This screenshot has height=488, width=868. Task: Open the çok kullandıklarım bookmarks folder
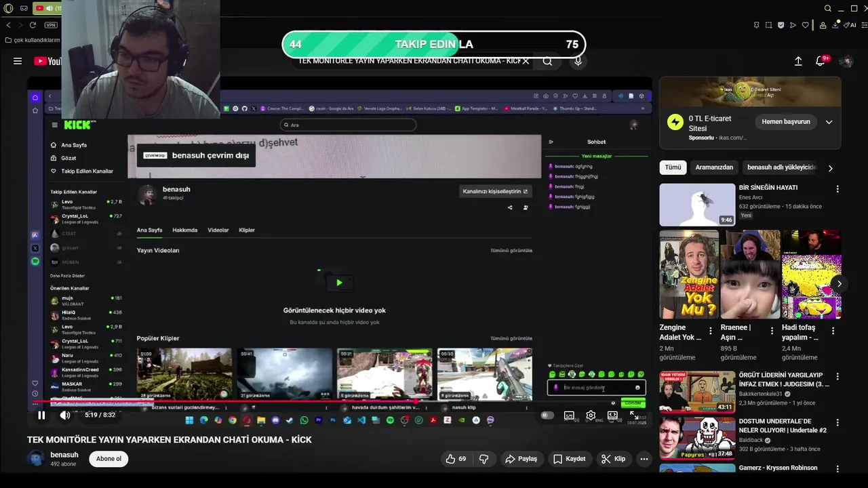(x=33, y=40)
